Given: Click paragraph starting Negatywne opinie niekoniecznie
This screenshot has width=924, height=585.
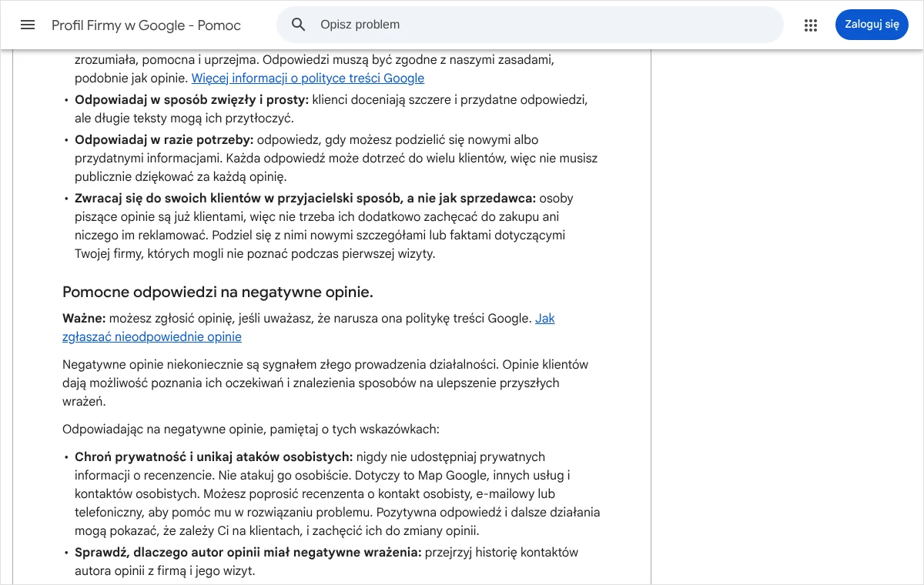Looking at the screenshot, I should coord(326,383).
